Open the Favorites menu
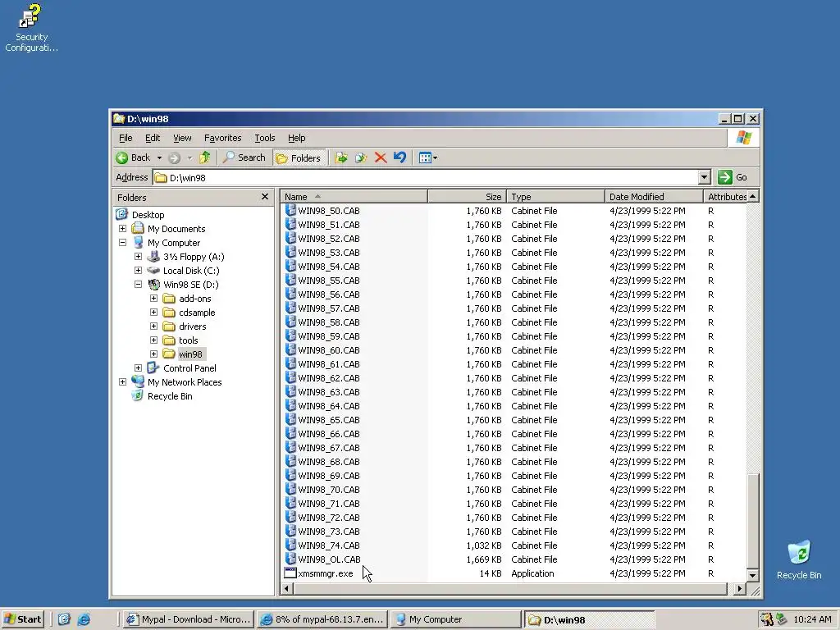Screen dimensions: 840x630 (x=223, y=138)
